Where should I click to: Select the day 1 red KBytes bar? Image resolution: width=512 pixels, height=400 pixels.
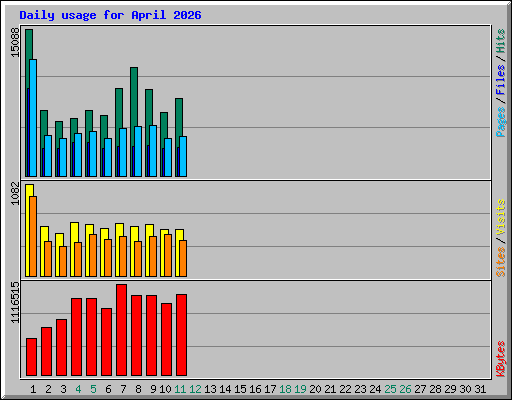(31, 357)
